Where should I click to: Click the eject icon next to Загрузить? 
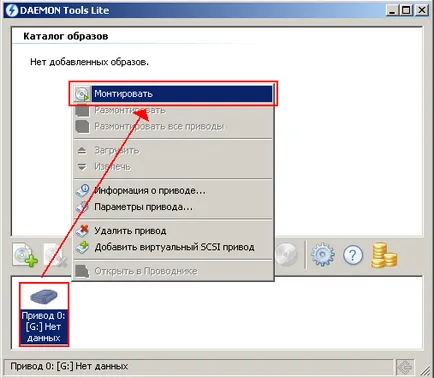tap(82, 151)
